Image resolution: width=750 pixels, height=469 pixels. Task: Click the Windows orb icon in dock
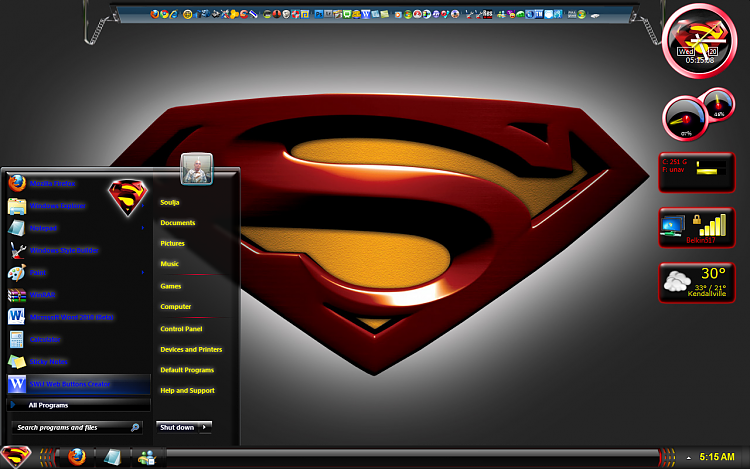[x=582, y=14]
